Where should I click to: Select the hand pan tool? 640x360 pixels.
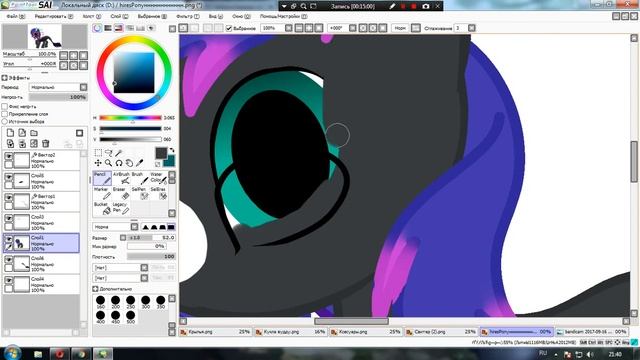(129, 163)
